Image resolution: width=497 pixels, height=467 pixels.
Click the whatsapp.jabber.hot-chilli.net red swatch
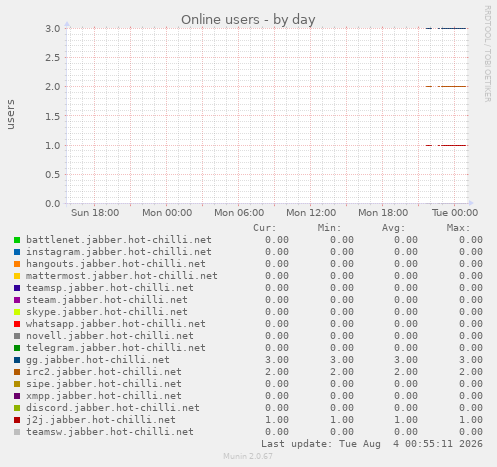17,324
